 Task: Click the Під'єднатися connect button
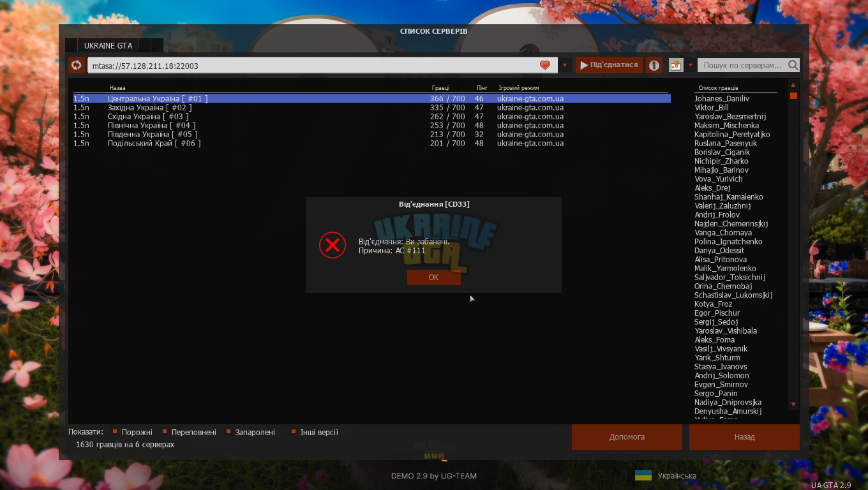coord(609,65)
